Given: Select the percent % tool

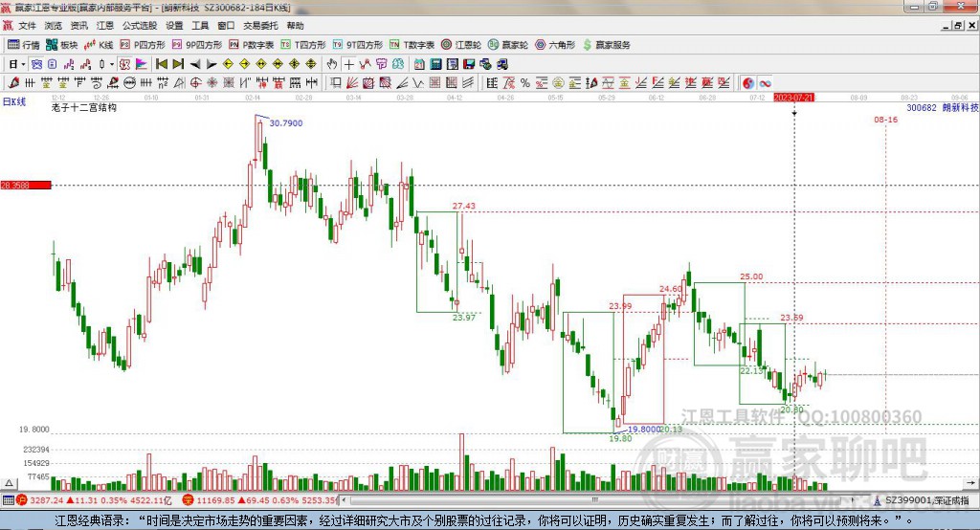Looking at the screenshot, I should click(x=525, y=82).
